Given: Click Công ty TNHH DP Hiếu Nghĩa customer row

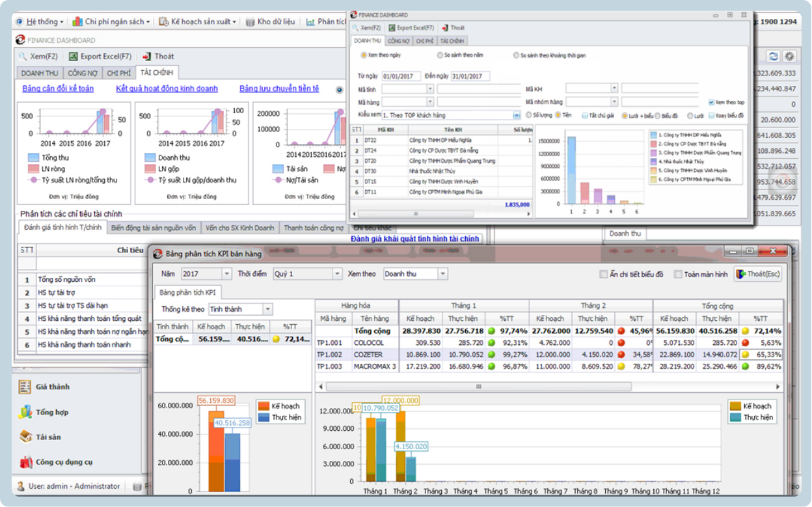Looking at the screenshot, I should (x=442, y=140).
